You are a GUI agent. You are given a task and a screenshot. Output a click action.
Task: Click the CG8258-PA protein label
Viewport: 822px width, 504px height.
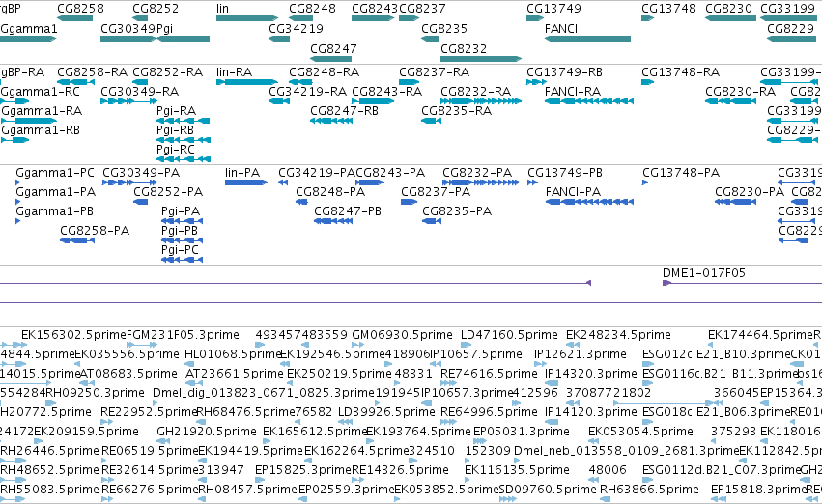coord(95,231)
